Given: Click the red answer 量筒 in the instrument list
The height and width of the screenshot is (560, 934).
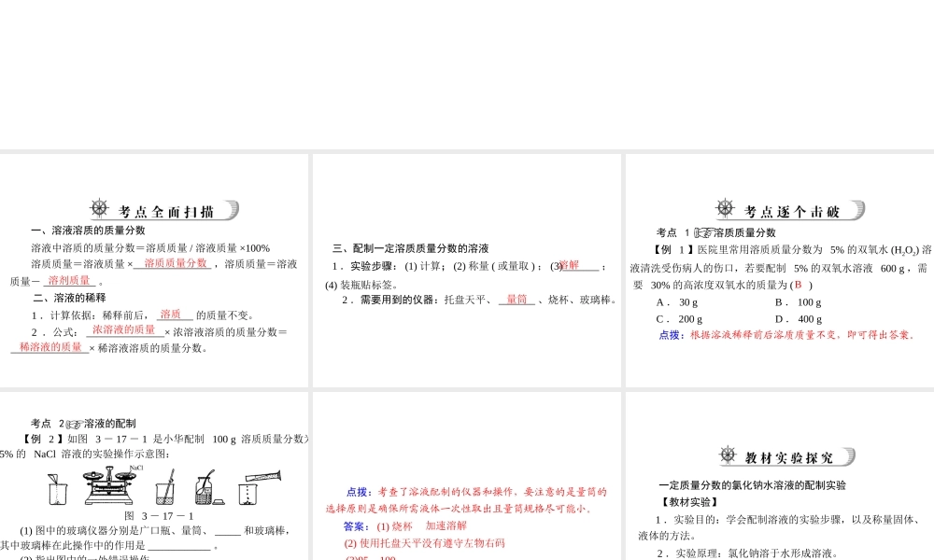Looking at the screenshot, I should click(x=517, y=300).
